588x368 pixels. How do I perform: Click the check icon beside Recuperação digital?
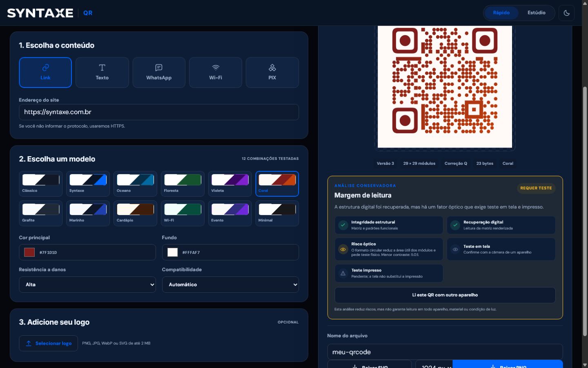pyautogui.click(x=455, y=225)
